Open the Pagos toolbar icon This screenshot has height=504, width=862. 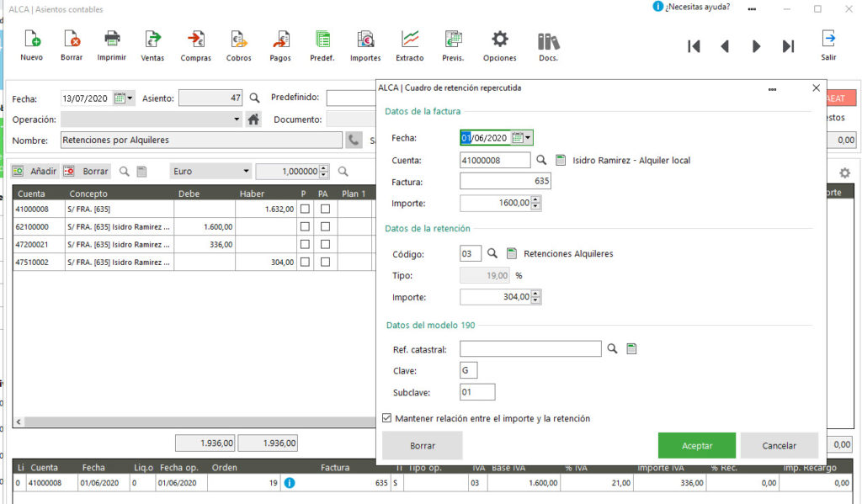[280, 45]
